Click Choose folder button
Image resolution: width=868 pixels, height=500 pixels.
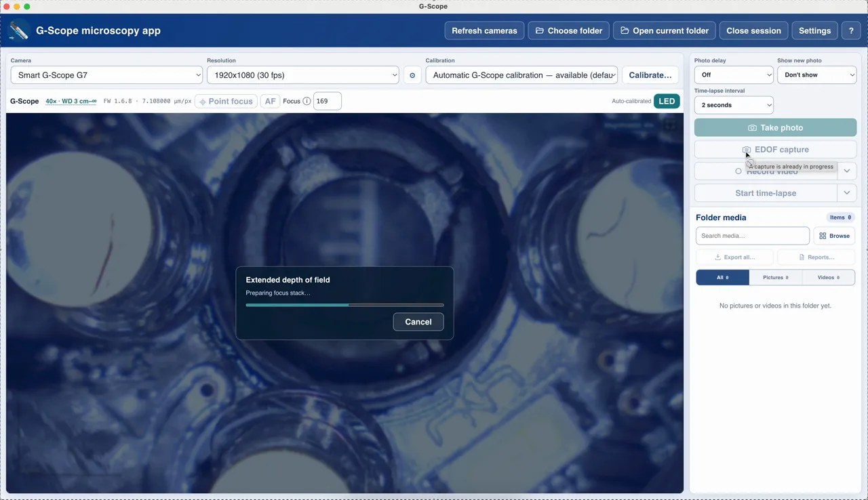pyautogui.click(x=569, y=30)
